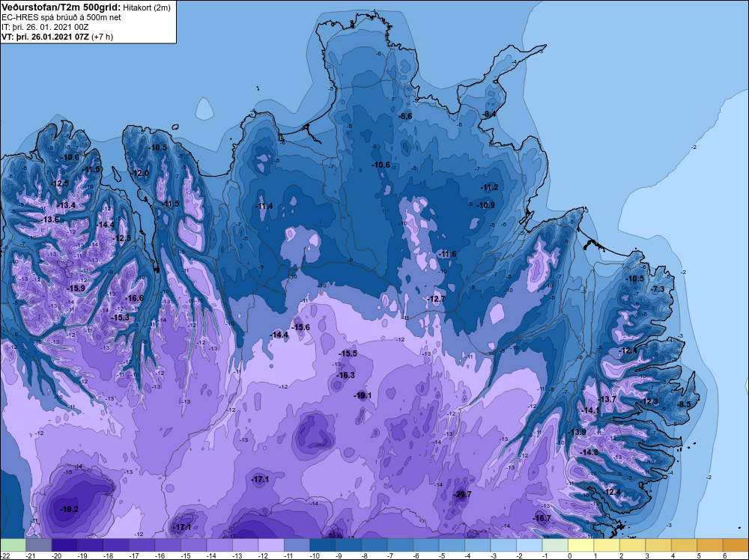Click the -16.6 temperature label
Viewport: 749px width, 560px height.
click(134, 299)
